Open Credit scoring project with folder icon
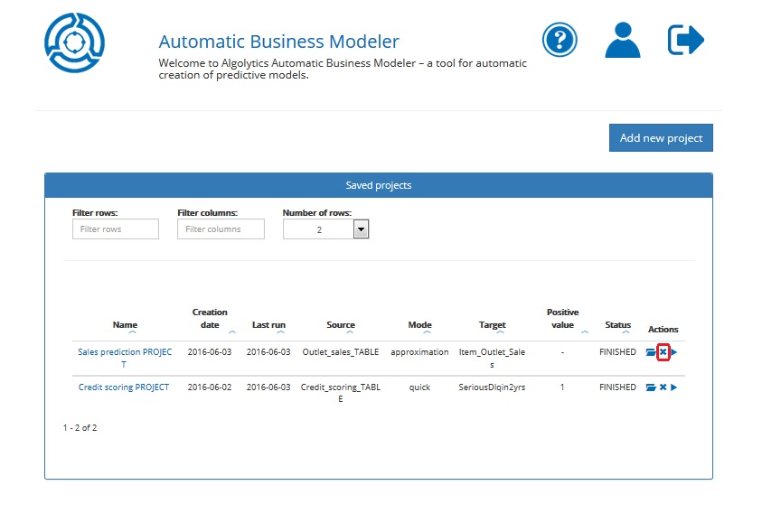 [651, 387]
